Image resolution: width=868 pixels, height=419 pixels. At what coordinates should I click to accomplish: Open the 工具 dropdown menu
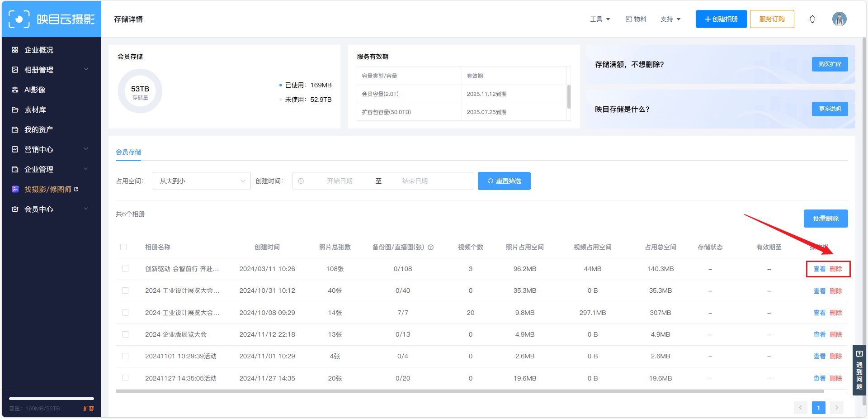tap(600, 19)
